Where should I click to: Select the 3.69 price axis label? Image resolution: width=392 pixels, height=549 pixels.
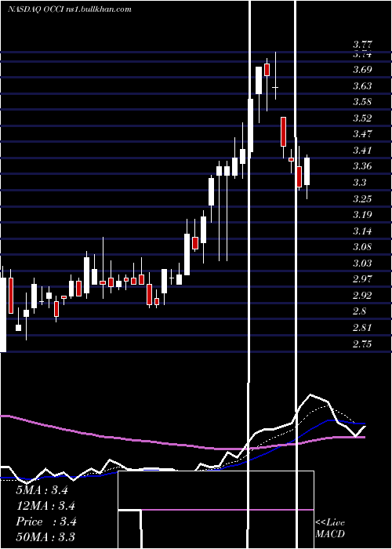[x=362, y=69]
